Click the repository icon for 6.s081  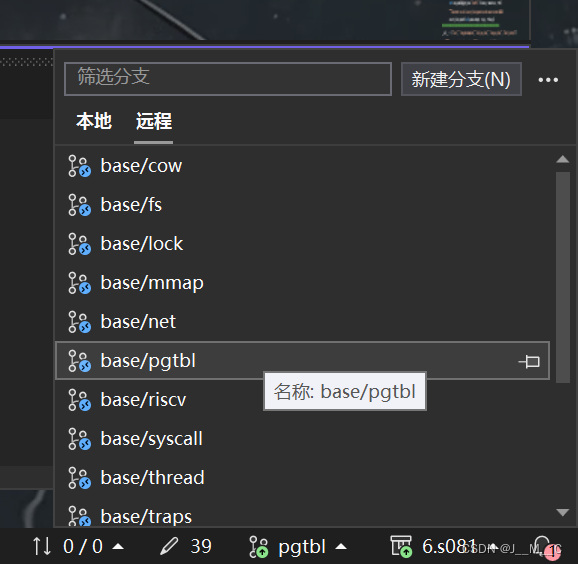[401, 546]
